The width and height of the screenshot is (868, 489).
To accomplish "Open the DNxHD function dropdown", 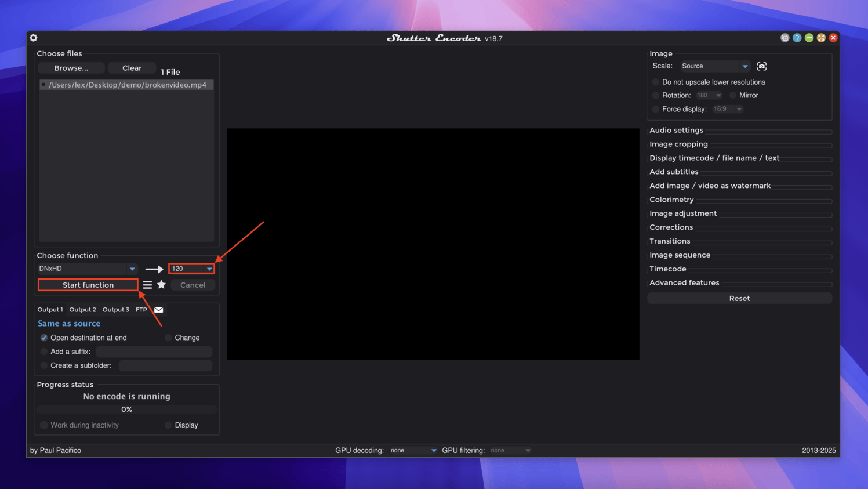I will (x=87, y=269).
